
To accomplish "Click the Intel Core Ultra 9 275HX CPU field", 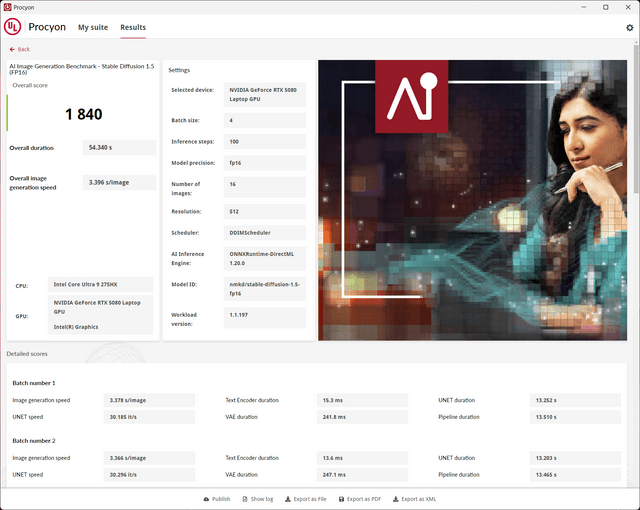I will (100, 284).
